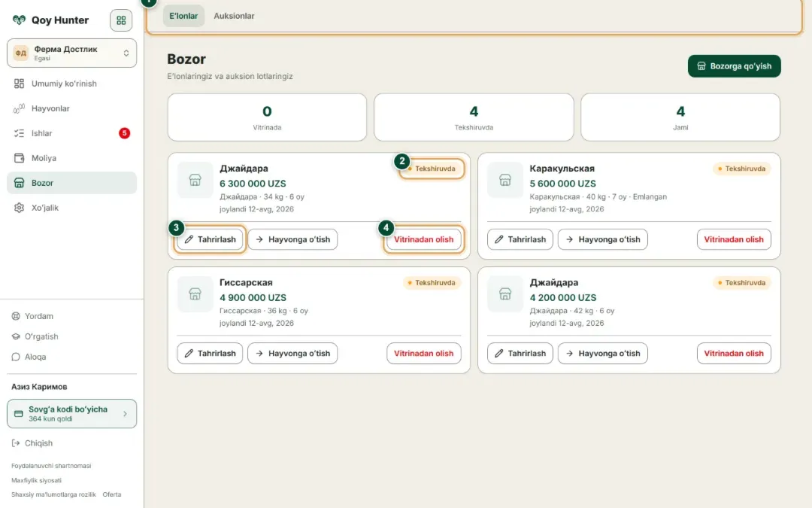
Task: Select the Tekshiruvda count card
Action: tap(474, 117)
